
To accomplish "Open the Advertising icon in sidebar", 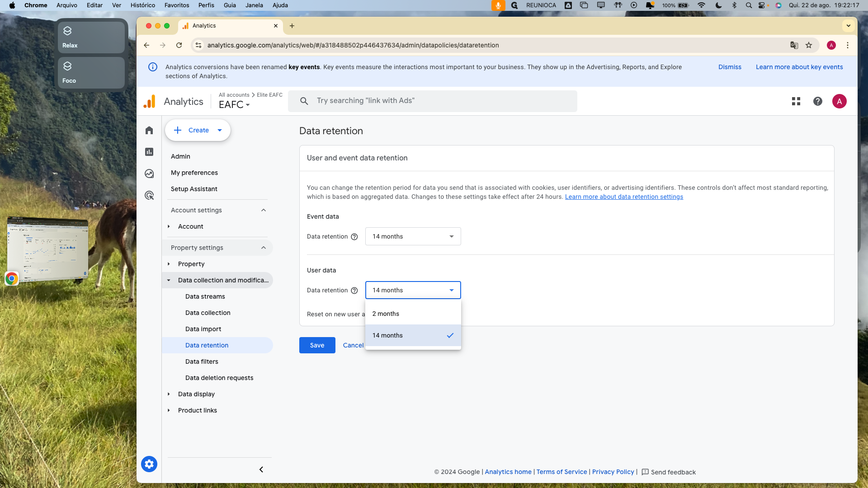I will click(149, 196).
